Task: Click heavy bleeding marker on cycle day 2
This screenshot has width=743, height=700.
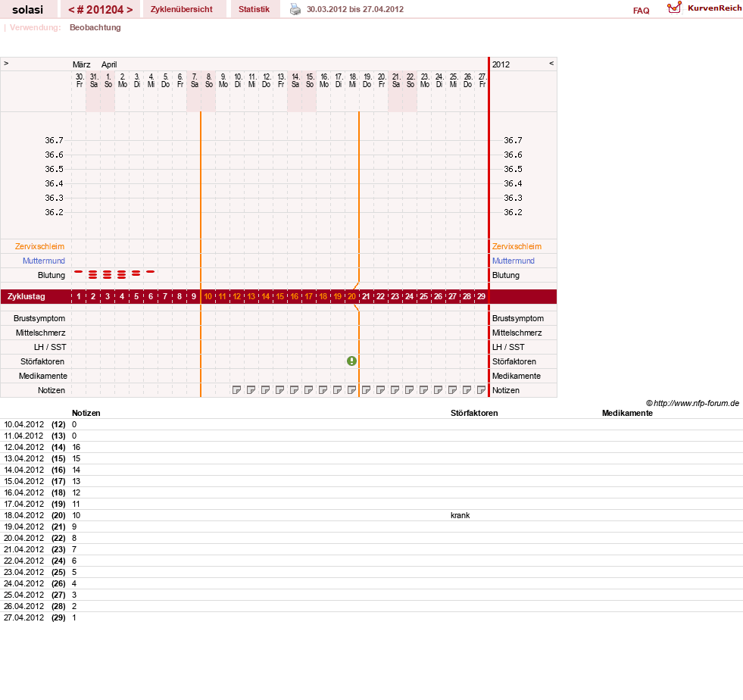Action: 93,274
